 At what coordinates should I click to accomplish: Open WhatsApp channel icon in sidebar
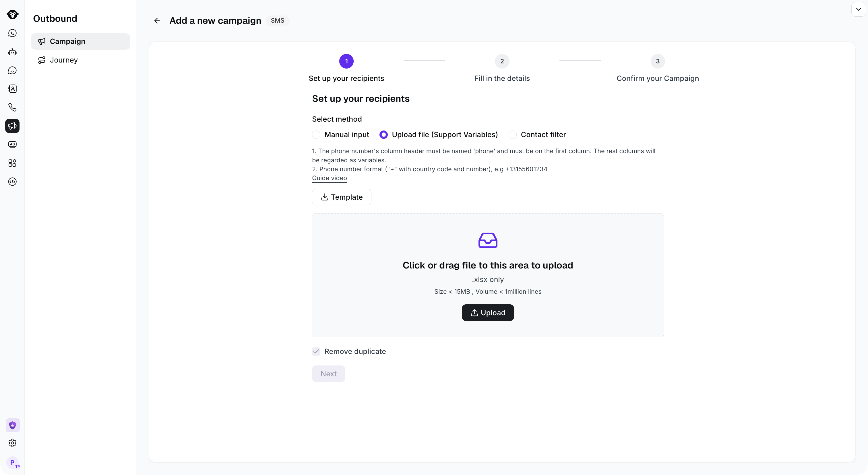tap(12, 33)
